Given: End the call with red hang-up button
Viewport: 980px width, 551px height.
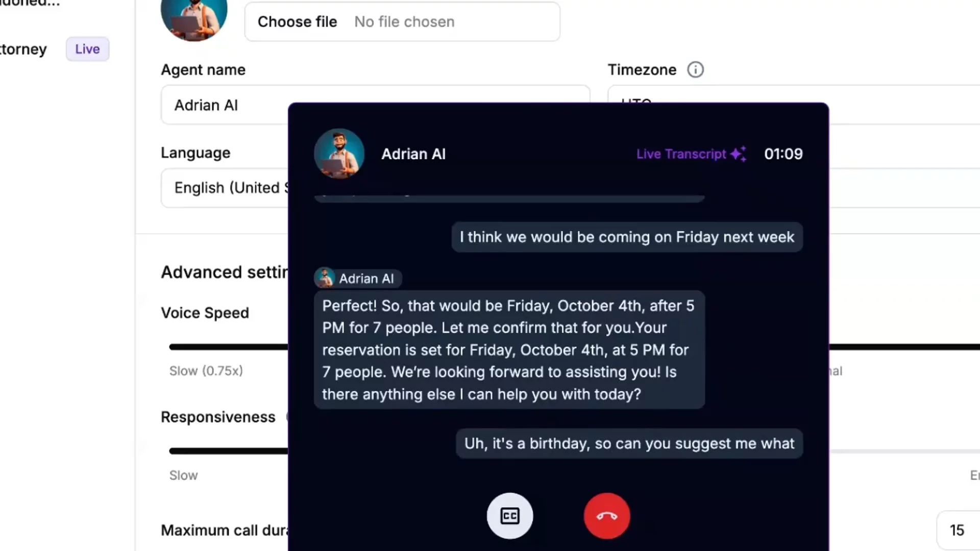Looking at the screenshot, I should pyautogui.click(x=607, y=516).
